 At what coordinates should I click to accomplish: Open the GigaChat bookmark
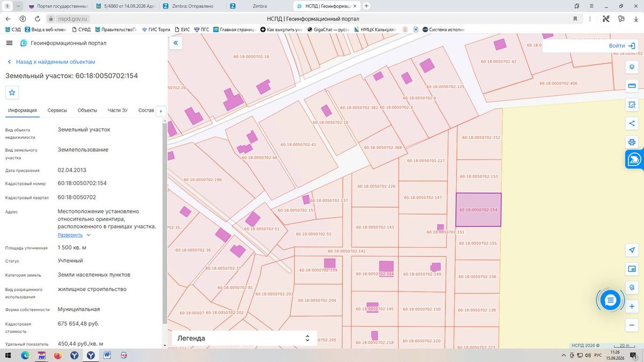tap(329, 29)
